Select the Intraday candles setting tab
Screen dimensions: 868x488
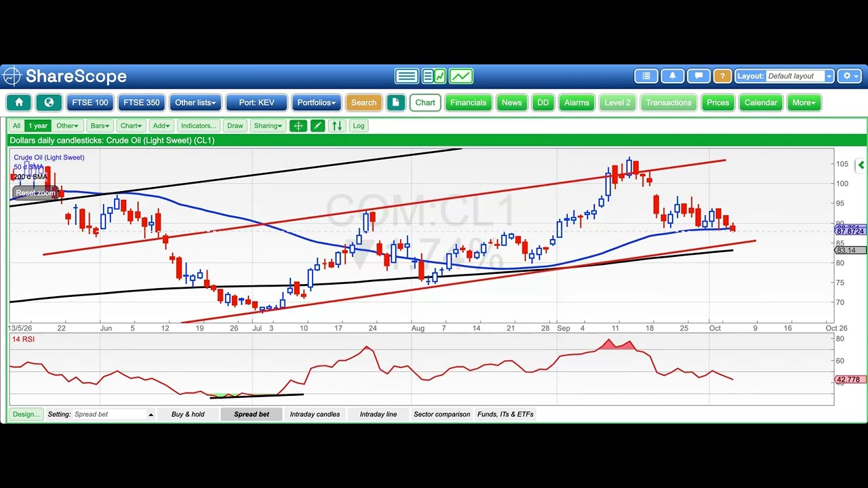[x=315, y=414]
